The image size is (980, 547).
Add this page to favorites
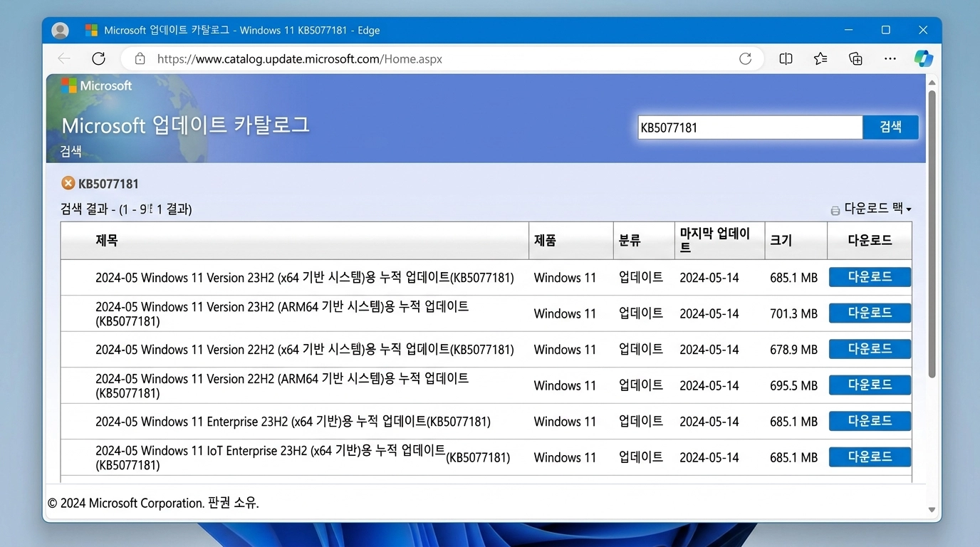click(x=820, y=58)
